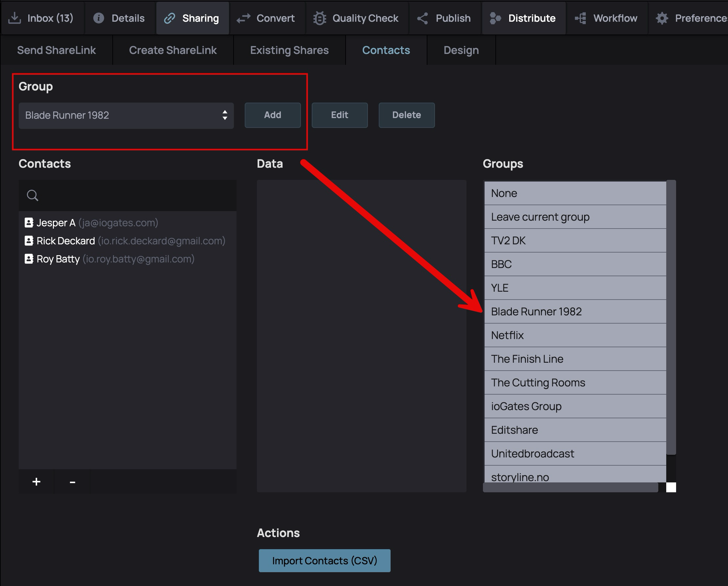Click the Details info icon
The image size is (728, 586).
(99, 18)
